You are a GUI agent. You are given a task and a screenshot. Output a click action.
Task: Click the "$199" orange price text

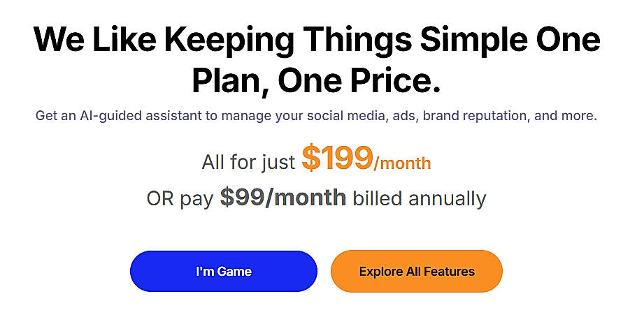337,159
